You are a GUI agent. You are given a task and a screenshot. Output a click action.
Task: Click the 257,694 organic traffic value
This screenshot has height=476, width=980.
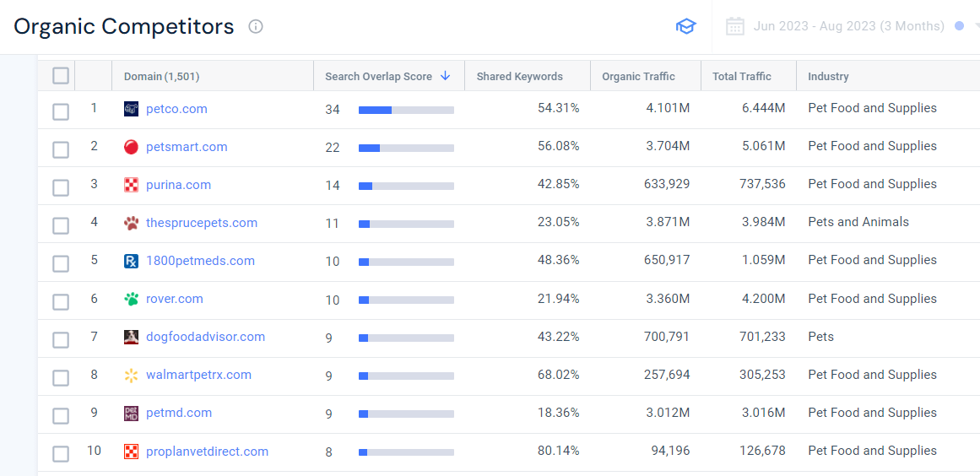[x=667, y=375]
